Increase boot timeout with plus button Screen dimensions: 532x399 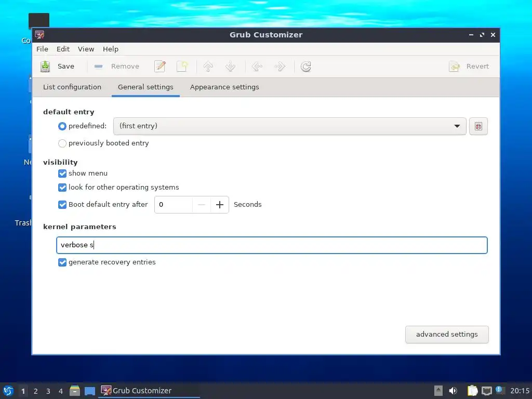click(x=220, y=205)
